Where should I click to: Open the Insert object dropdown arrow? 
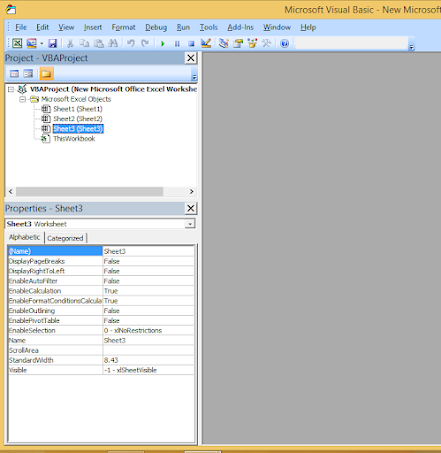coord(42,43)
